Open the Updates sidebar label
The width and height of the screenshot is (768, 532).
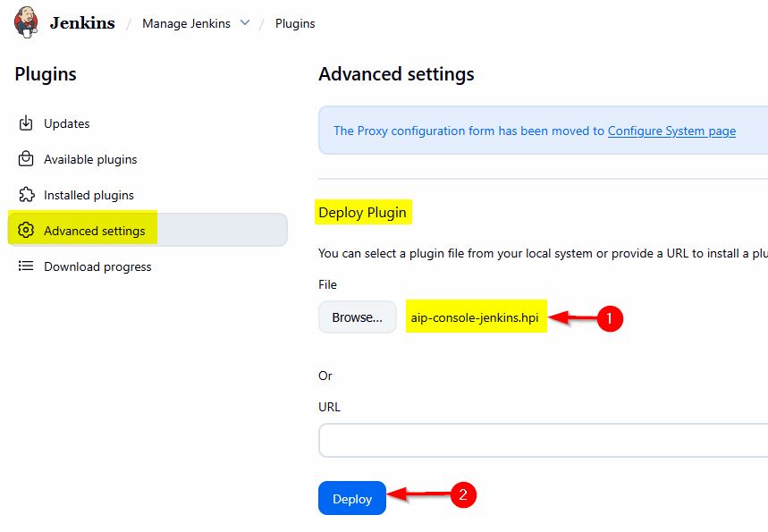67,123
